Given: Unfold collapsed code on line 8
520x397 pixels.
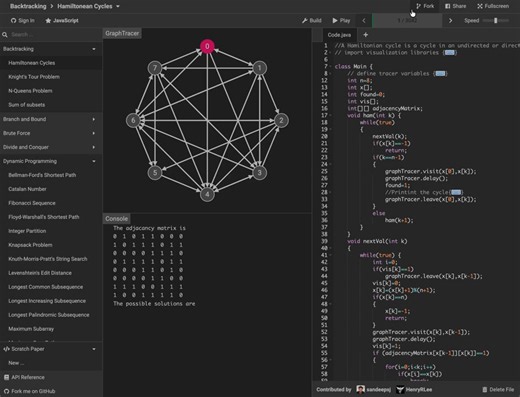Looking at the screenshot, I should [x=440, y=73].
